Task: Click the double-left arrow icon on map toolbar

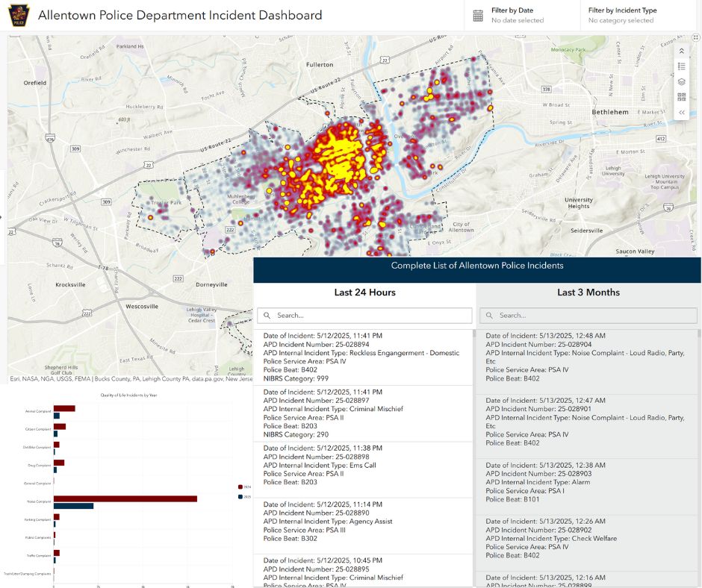Action: click(681, 113)
